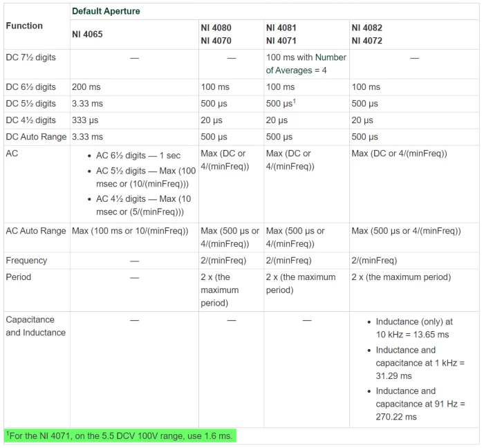Viewport: 484px width, 448px height.
Task: Select the "AC Auto Range" row label
Action: point(36,231)
